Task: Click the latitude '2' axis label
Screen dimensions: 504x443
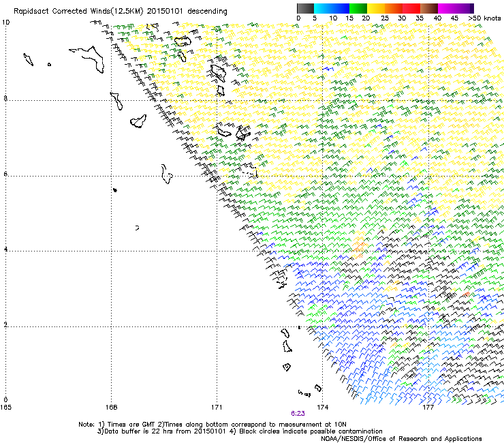Action: pos(5,324)
